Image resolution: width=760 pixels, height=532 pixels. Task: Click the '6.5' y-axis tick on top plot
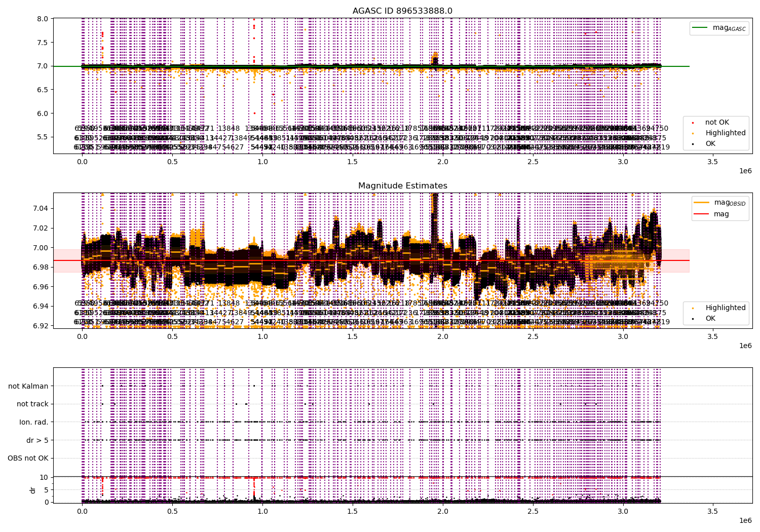[43, 90]
